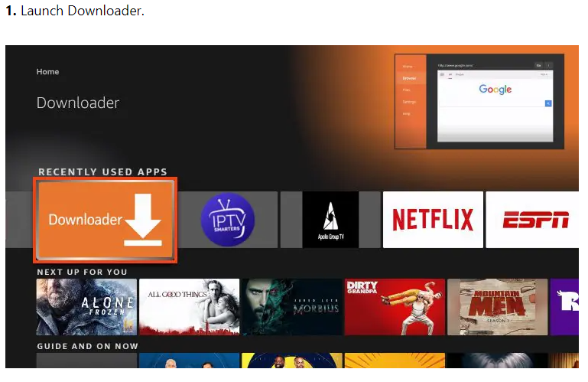
Task: Click the Google logo in preview
Action: [x=495, y=90]
